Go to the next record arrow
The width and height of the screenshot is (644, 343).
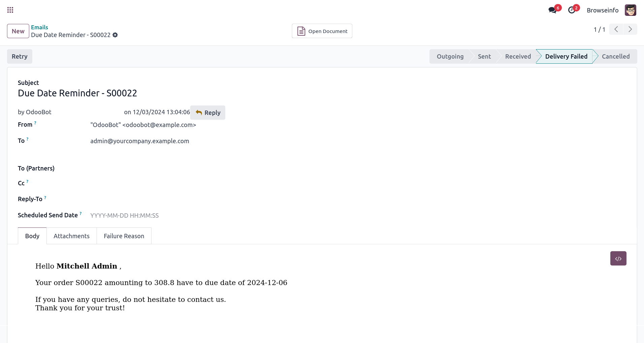pyautogui.click(x=630, y=29)
